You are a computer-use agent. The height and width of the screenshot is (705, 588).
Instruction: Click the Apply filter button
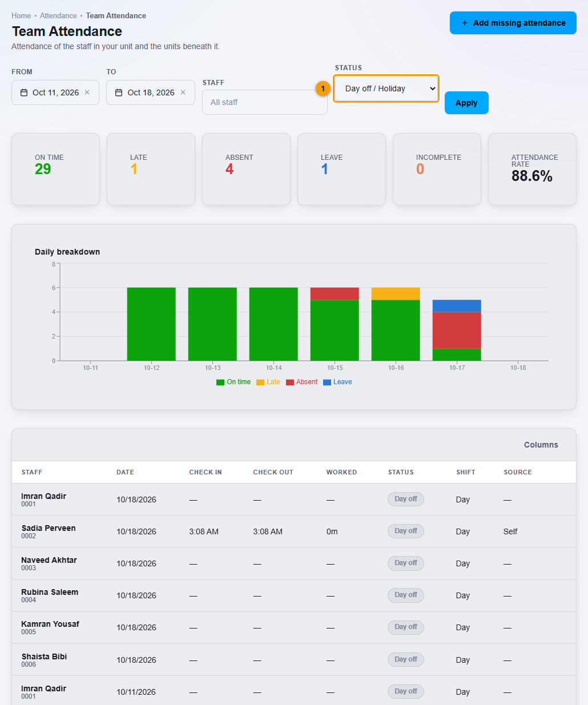pyautogui.click(x=466, y=103)
